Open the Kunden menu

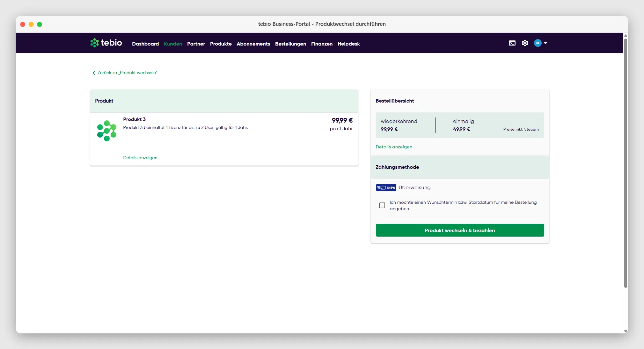[x=173, y=44]
